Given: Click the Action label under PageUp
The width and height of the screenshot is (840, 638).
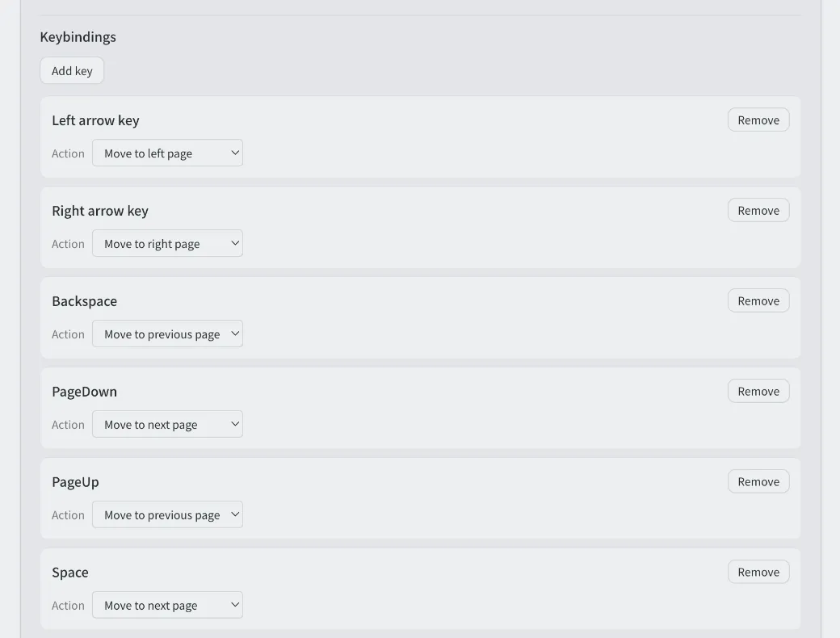Looking at the screenshot, I should tap(68, 515).
